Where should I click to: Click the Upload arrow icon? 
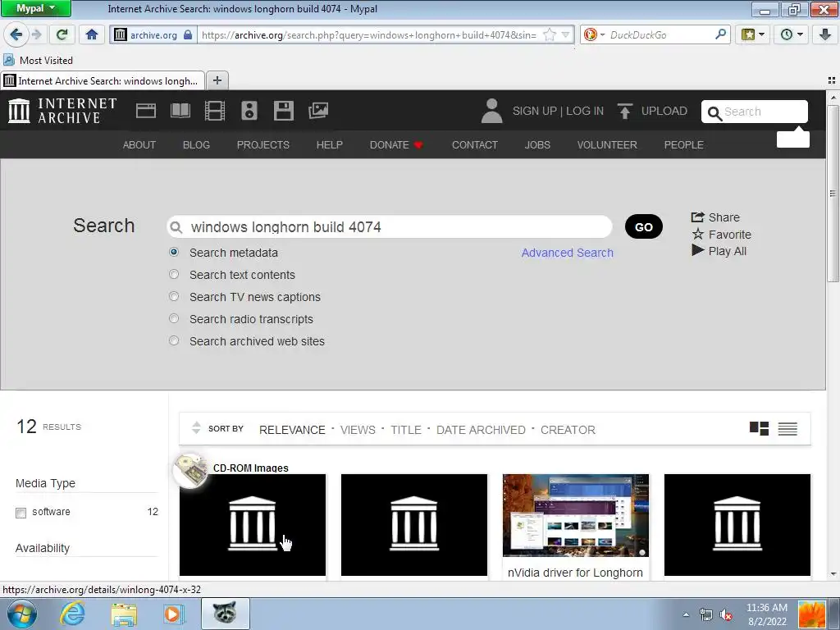click(x=624, y=111)
